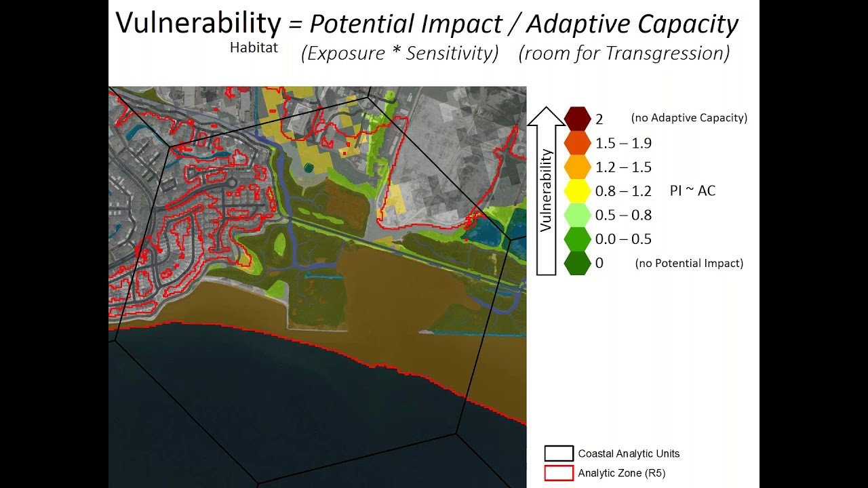Click the "(Exposure * Sensitivity)" subtitle
868x488 pixels.
(x=400, y=53)
